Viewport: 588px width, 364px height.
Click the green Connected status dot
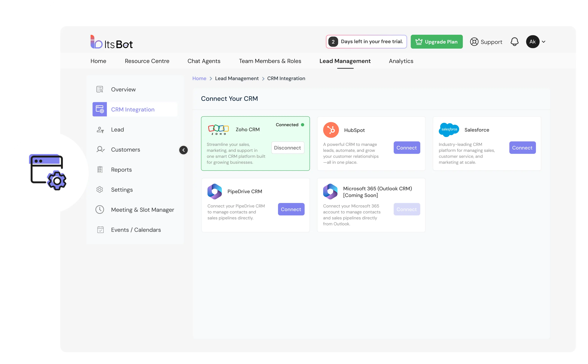tap(302, 125)
